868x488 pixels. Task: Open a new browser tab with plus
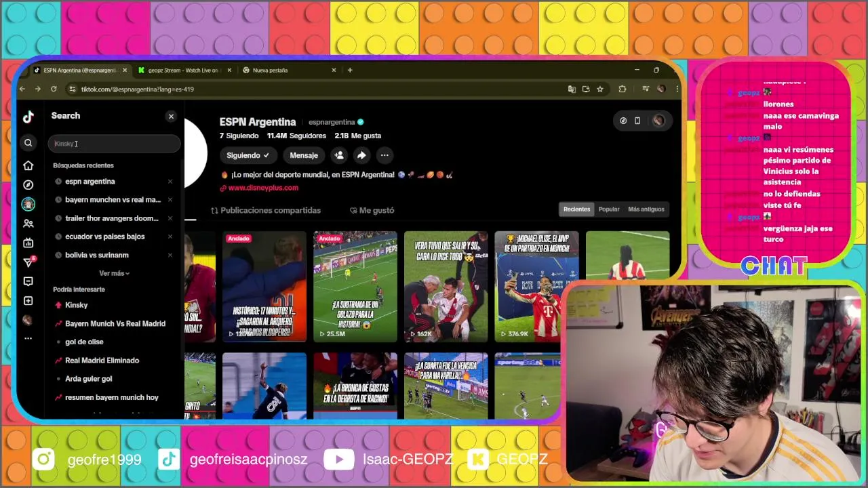point(350,70)
